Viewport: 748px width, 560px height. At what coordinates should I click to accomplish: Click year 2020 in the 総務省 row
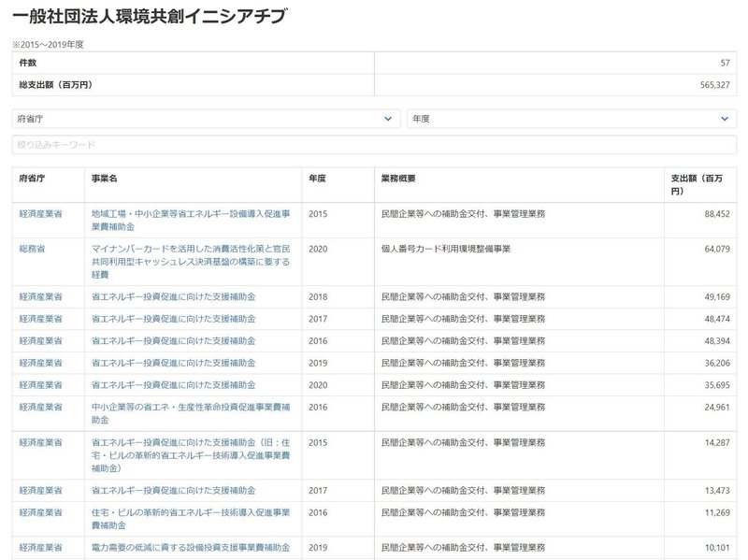click(x=318, y=249)
